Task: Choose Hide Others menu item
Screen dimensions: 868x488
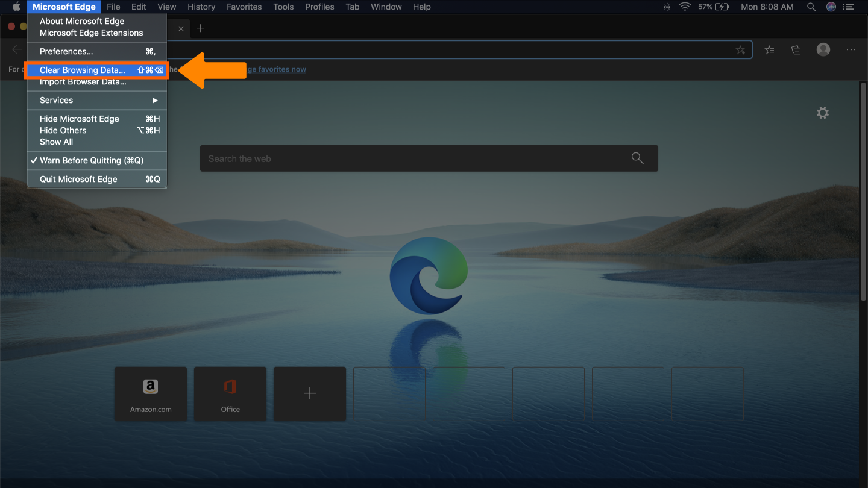Action: pyautogui.click(x=97, y=130)
